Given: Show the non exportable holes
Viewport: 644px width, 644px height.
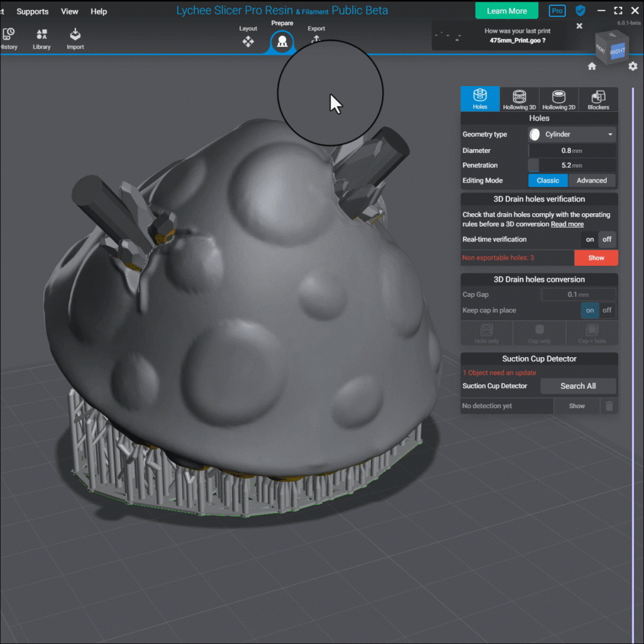Looking at the screenshot, I should pyautogui.click(x=596, y=257).
